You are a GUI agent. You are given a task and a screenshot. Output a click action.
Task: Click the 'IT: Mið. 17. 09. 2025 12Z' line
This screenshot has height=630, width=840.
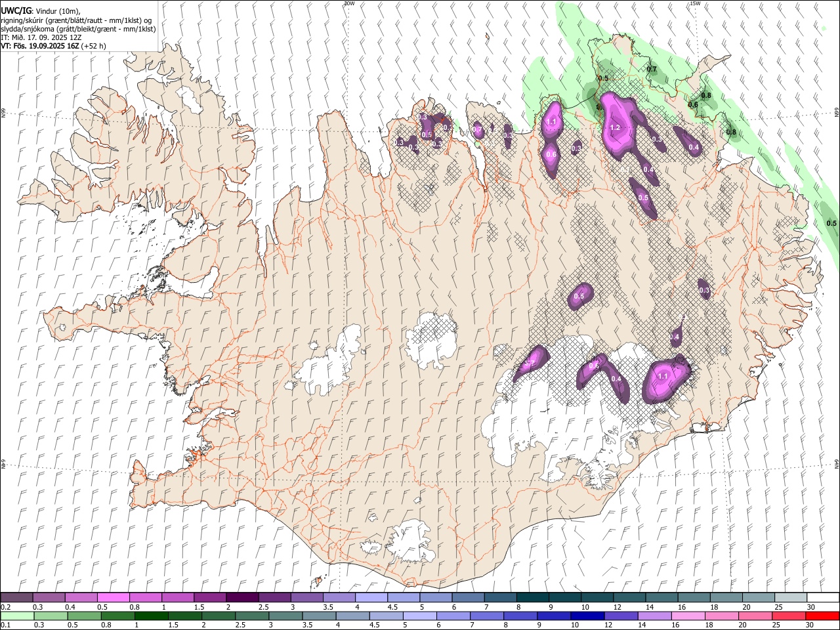(41, 37)
